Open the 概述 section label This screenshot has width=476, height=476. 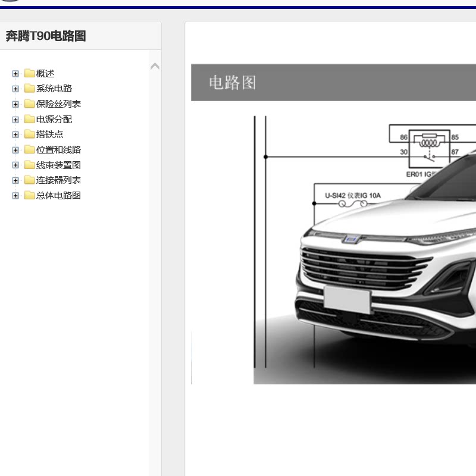coord(45,73)
